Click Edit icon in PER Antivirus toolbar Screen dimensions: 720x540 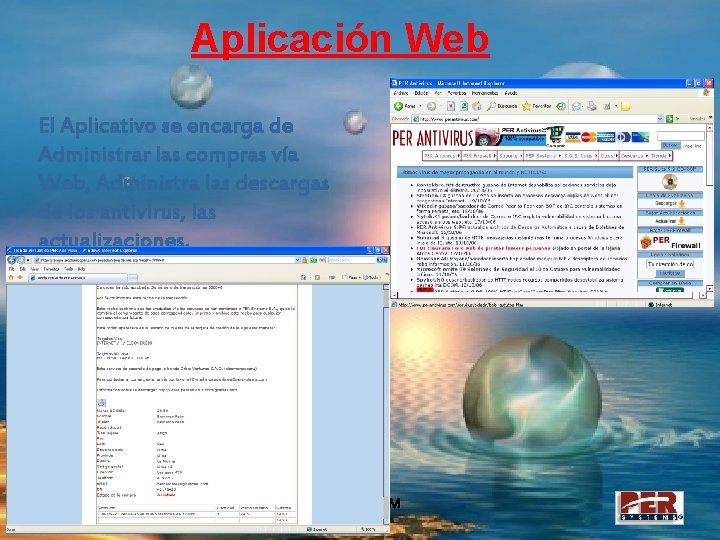tap(607, 106)
